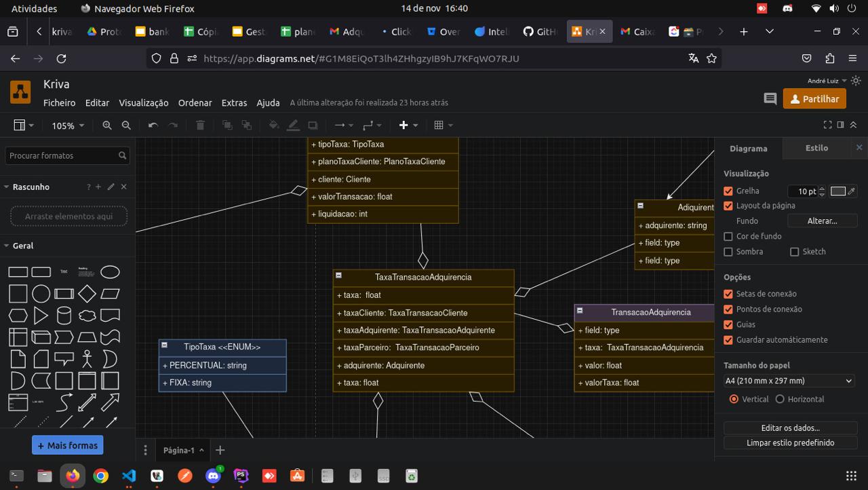Open the 105% zoom level dropdown

click(x=68, y=126)
